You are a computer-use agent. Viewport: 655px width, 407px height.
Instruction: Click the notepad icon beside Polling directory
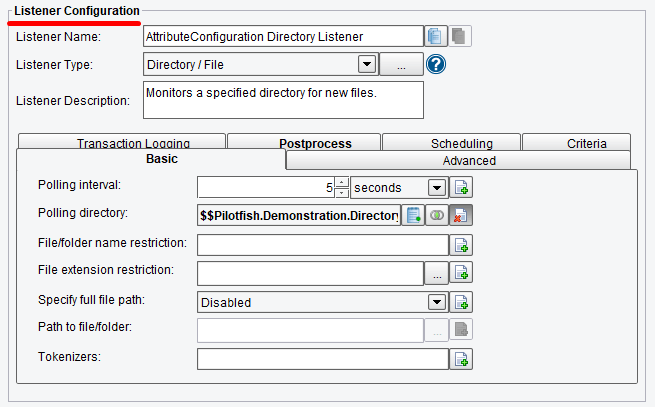414,215
